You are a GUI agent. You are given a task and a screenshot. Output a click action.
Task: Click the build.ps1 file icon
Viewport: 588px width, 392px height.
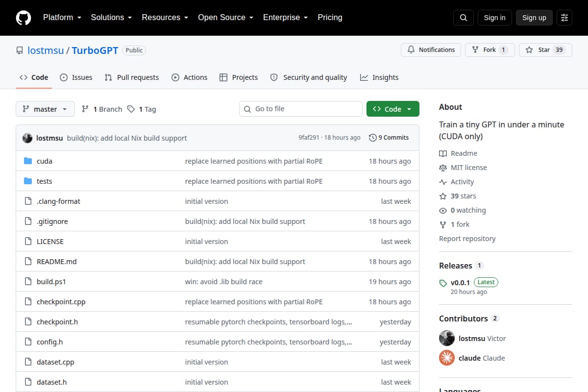[28, 282]
